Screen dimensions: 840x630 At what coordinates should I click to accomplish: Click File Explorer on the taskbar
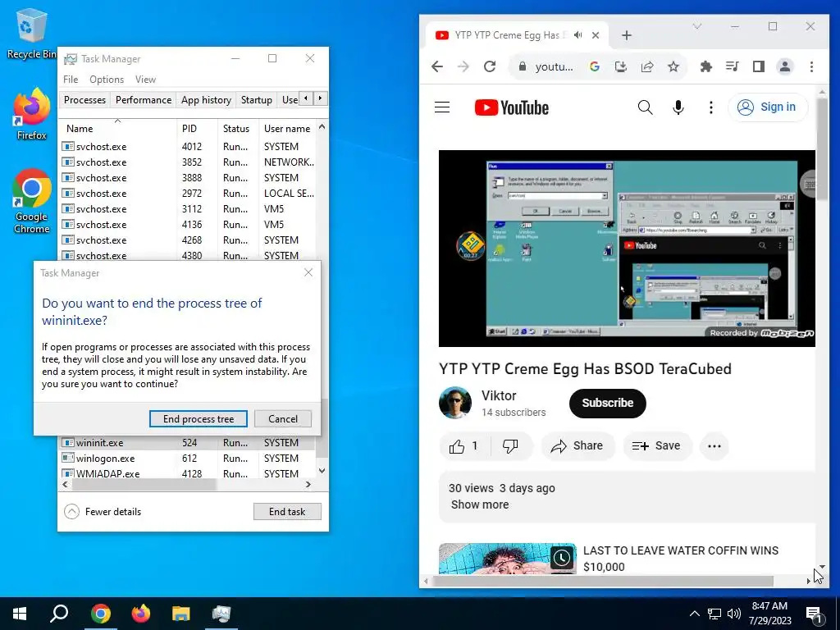click(181, 614)
